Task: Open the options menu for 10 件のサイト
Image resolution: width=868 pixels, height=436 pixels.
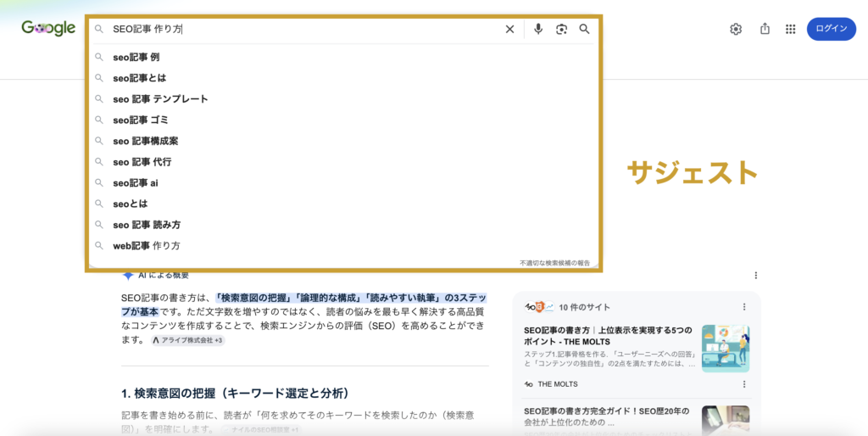Action: click(x=744, y=307)
